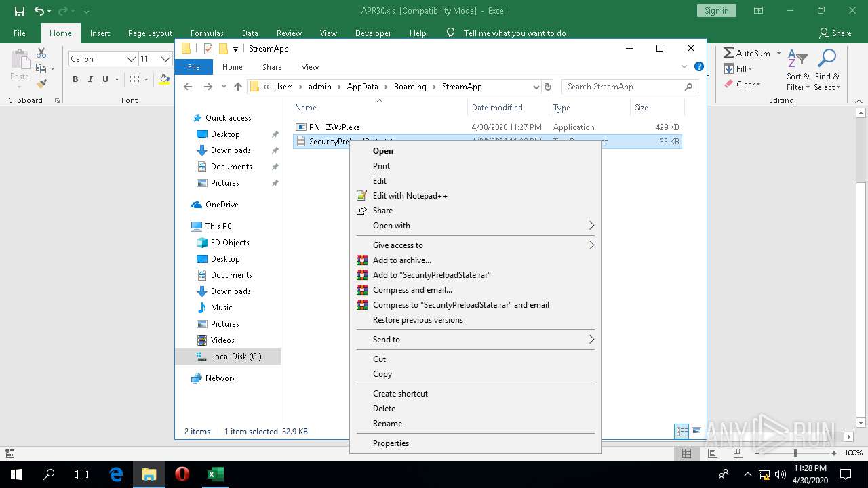This screenshot has width=868, height=488.
Task: Click Open in context menu
Action: (383, 151)
